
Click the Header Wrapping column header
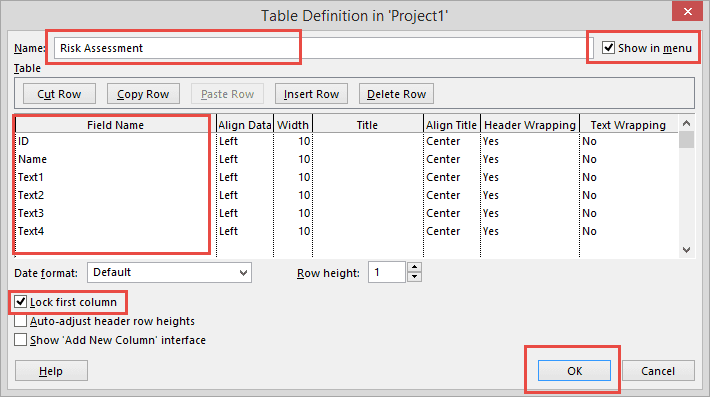click(530, 124)
